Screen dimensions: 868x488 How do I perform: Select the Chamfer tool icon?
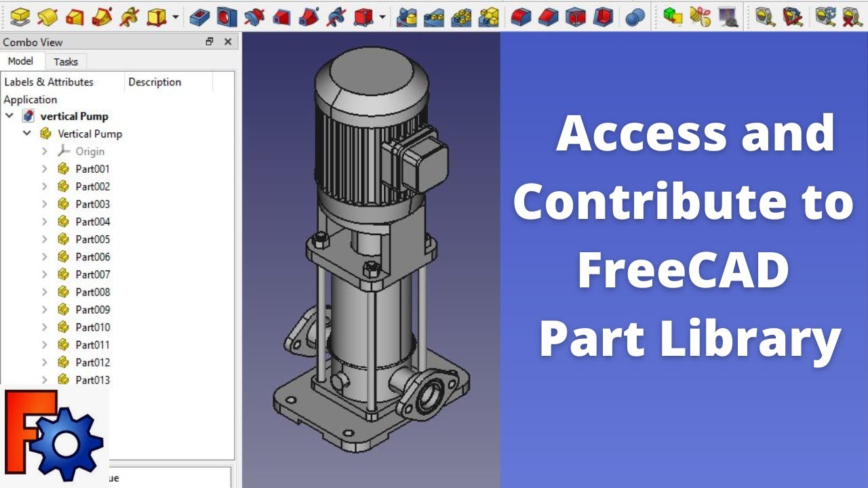(548, 16)
